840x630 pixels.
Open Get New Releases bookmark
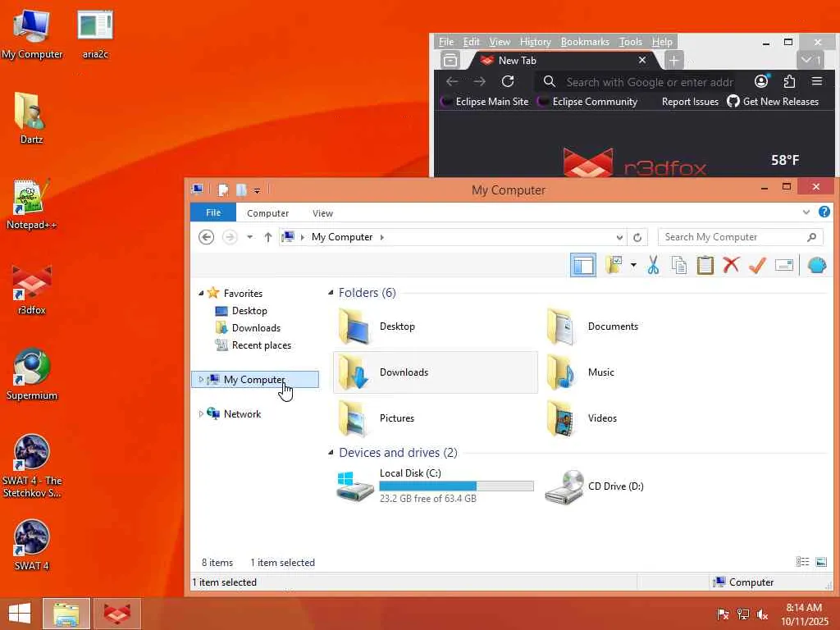[x=773, y=101]
